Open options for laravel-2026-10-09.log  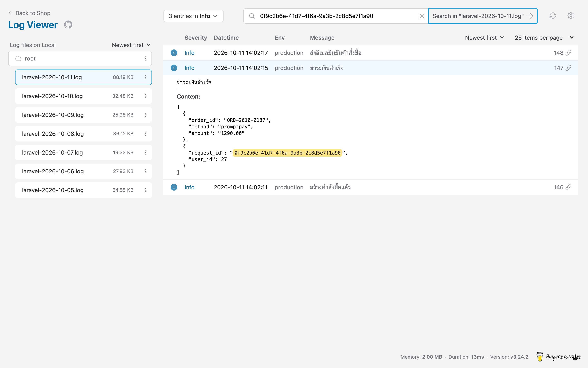coord(145,115)
